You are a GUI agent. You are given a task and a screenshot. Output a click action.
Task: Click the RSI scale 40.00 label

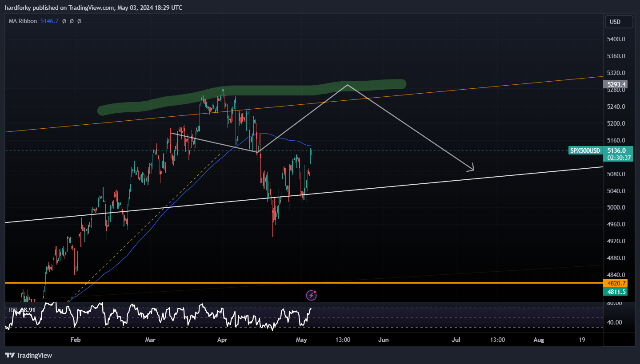615,322
